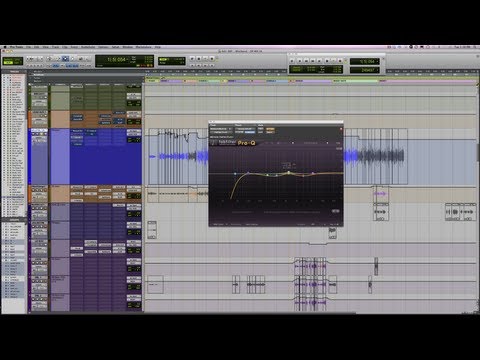The height and width of the screenshot is (360, 480).
Task: Click Record in the floating Transport window
Action: coord(340,61)
